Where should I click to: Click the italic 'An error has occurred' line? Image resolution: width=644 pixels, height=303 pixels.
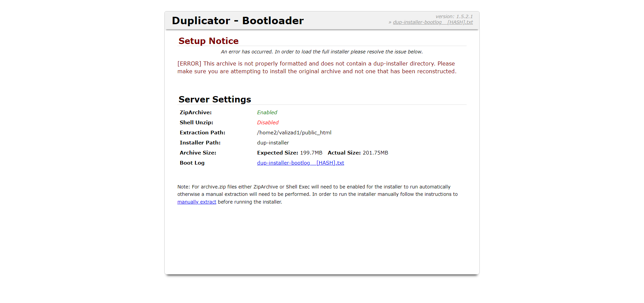coord(322,52)
